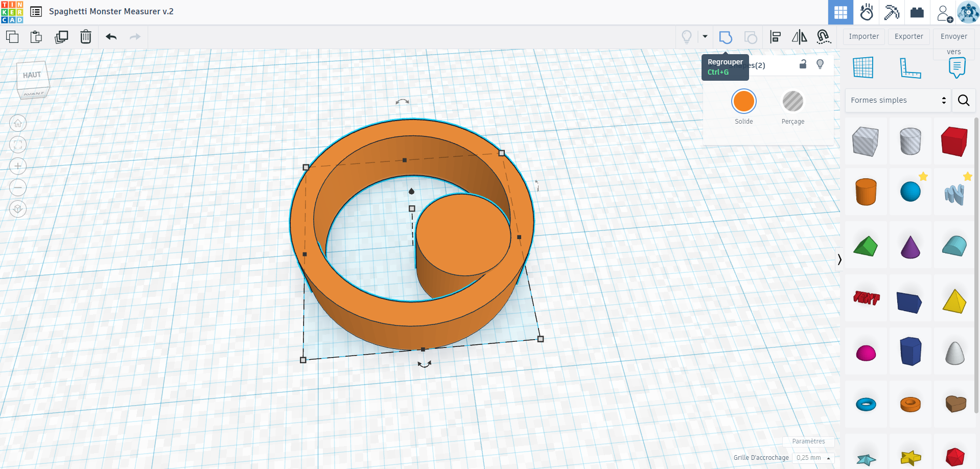The width and height of the screenshot is (980, 469).
Task: Pick the blue torus shape
Action: 866,405
